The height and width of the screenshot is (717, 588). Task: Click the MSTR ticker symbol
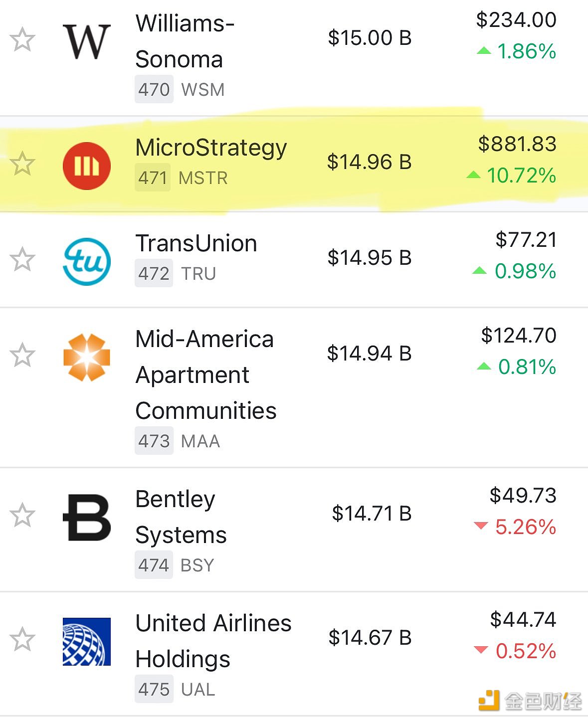click(203, 178)
